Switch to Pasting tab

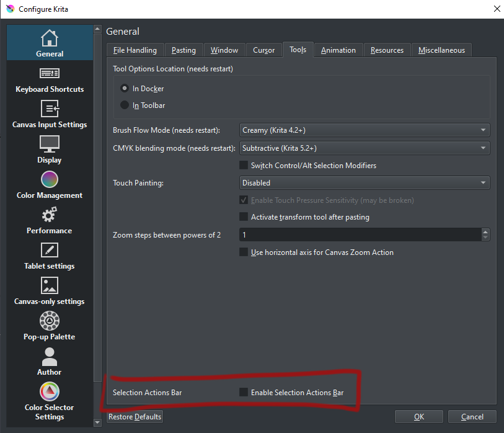click(183, 50)
